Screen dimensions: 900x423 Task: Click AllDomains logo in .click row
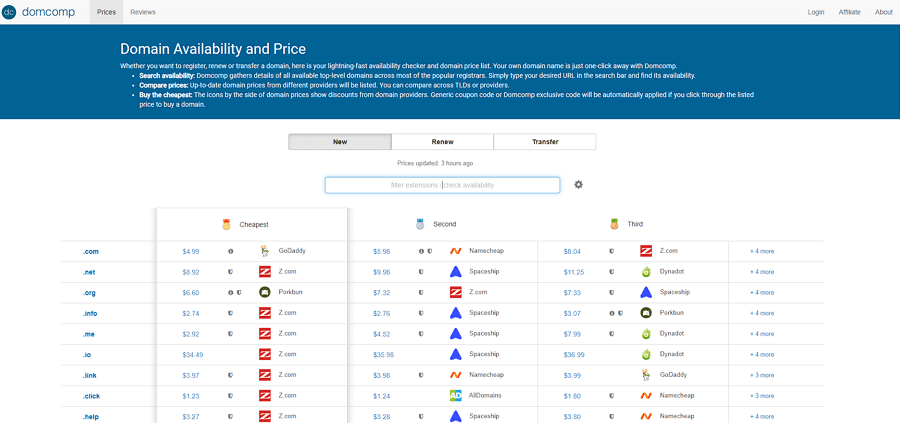click(456, 395)
